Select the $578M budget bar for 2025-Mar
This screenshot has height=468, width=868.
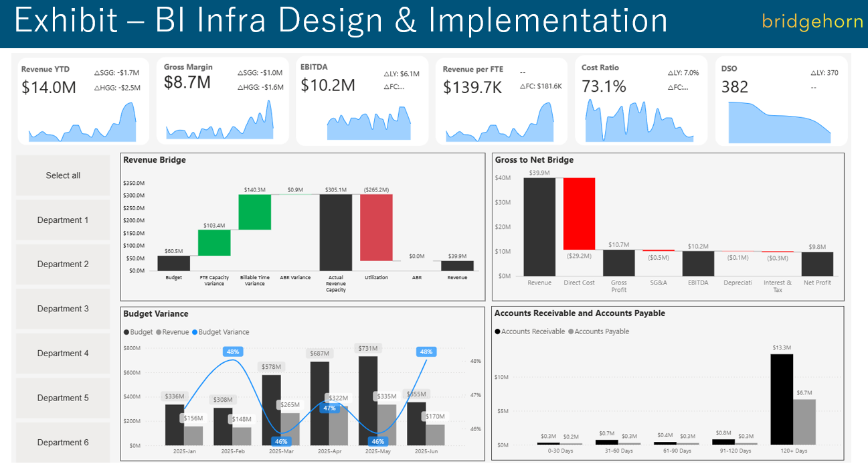(x=271, y=410)
